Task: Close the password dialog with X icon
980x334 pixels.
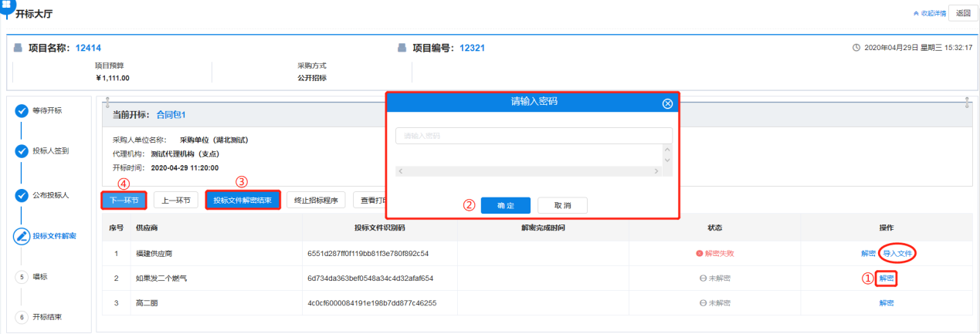Action: (667, 104)
